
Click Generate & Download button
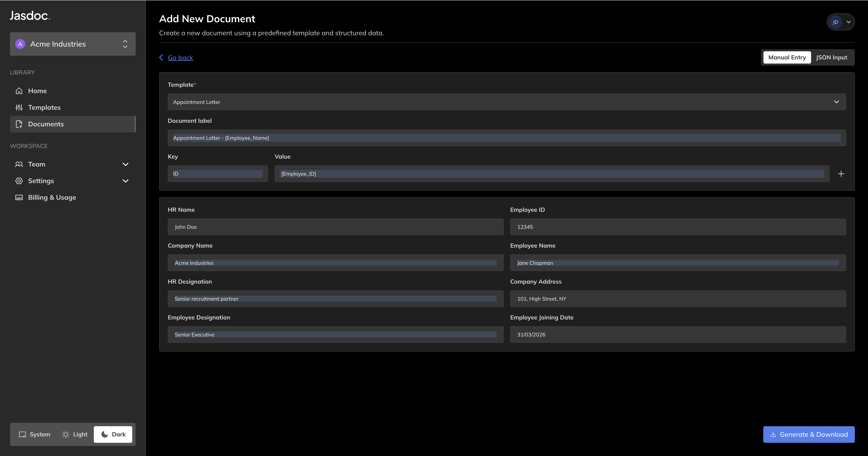click(x=808, y=435)
